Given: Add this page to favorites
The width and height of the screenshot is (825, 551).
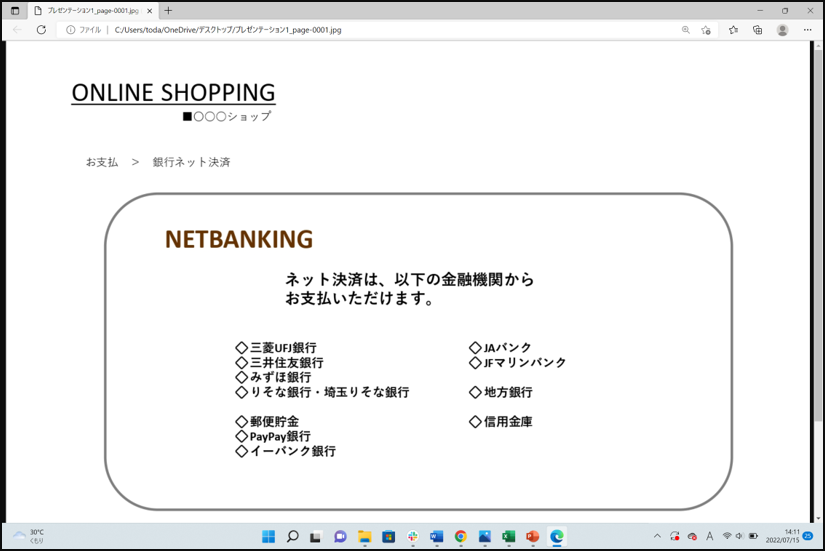Looking at the screenshot, I should [x=706, y=30].
